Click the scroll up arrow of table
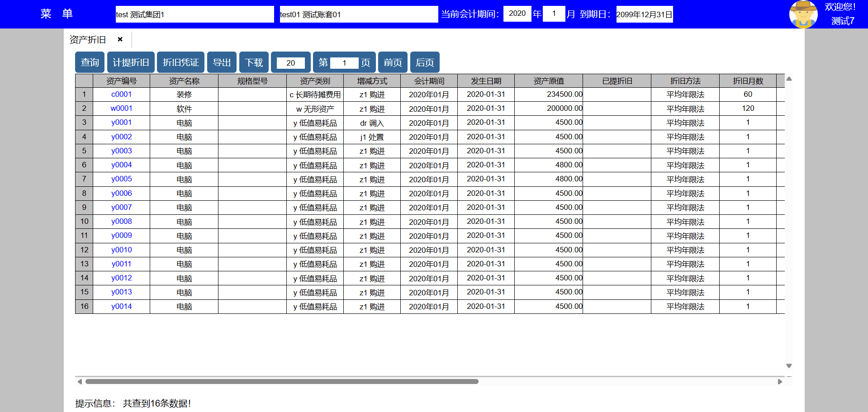Viewport: 868px width, 412px height. (789, 79)
